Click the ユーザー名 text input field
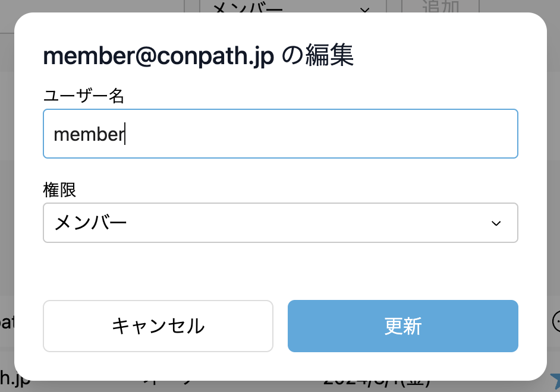The image size is (560, 392). click(280, 134)
